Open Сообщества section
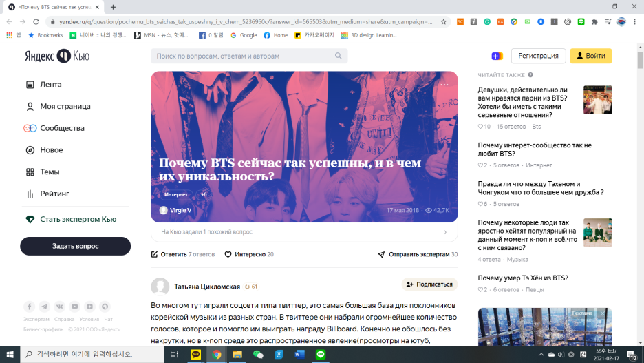The height and width of the screenshot is (363, 644). coord(54,128)
